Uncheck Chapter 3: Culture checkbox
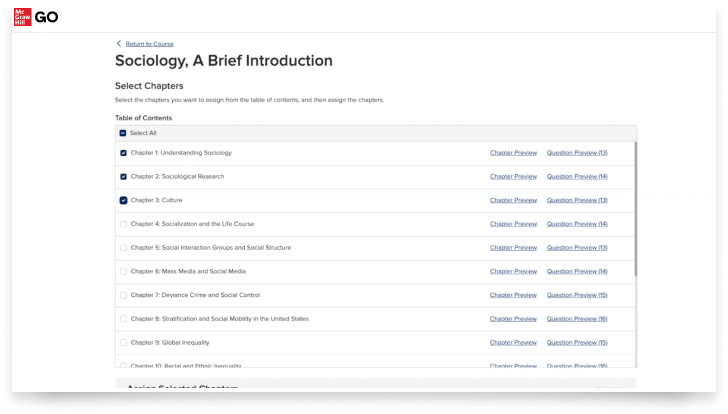728x414 pixels. [124, 200]
